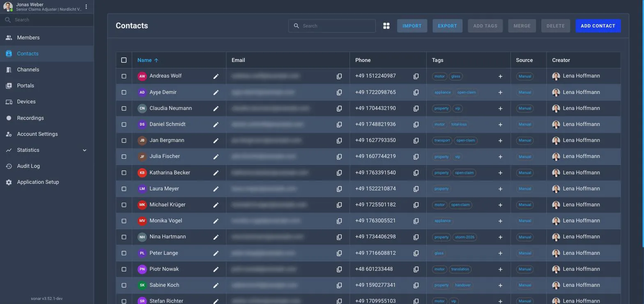
Task: Open the user options kebab menu beside Jonas Weber
Action: (x=86, y=7)
